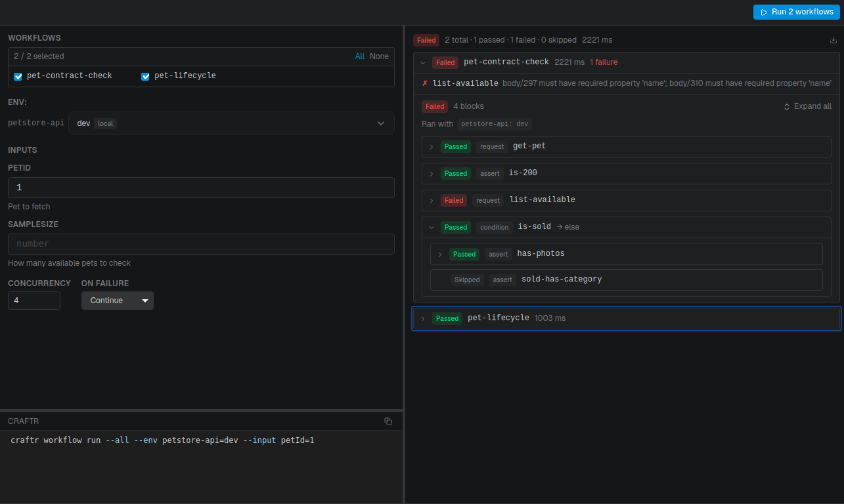Viewport: 844px width, 504px height.
Task: Click the '→ else' branch label
Action: tap(567, 227)
